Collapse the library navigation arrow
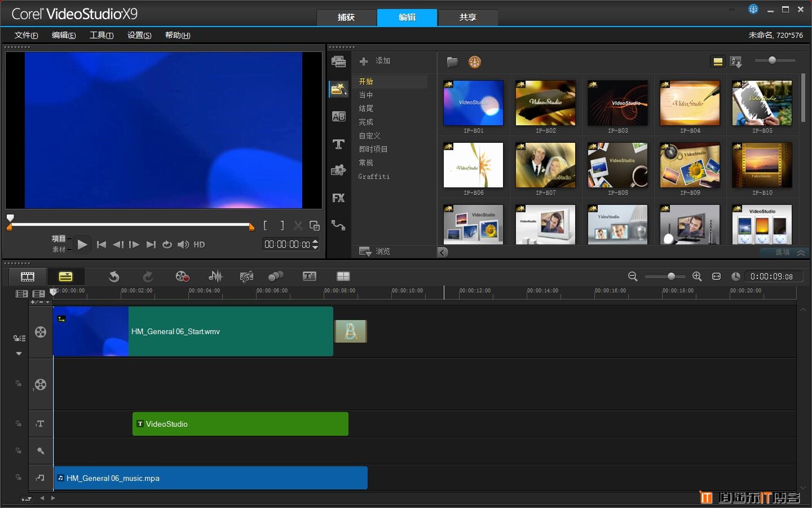This screenshot has width=812, height=508. point(443,252)
